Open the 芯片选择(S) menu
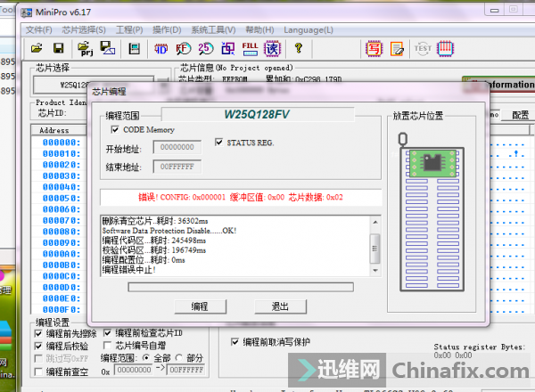This screenshot has height=392, width=535. (84, 30)
